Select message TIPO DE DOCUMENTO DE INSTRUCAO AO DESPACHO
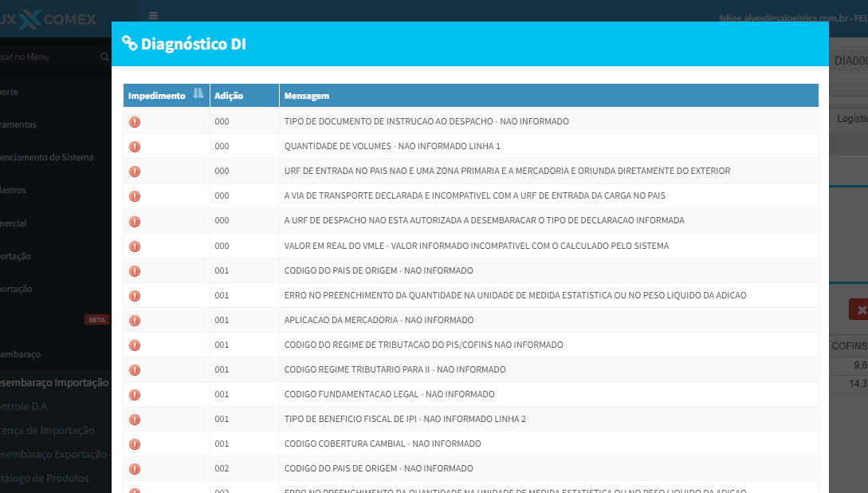 [x=426, y=121]
